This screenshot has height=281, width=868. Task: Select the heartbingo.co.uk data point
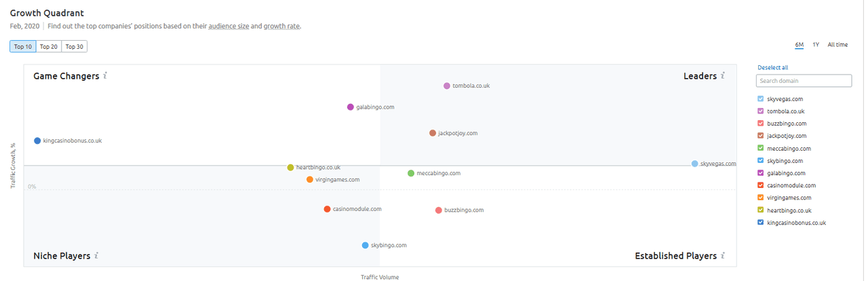(x=290, y=167)
